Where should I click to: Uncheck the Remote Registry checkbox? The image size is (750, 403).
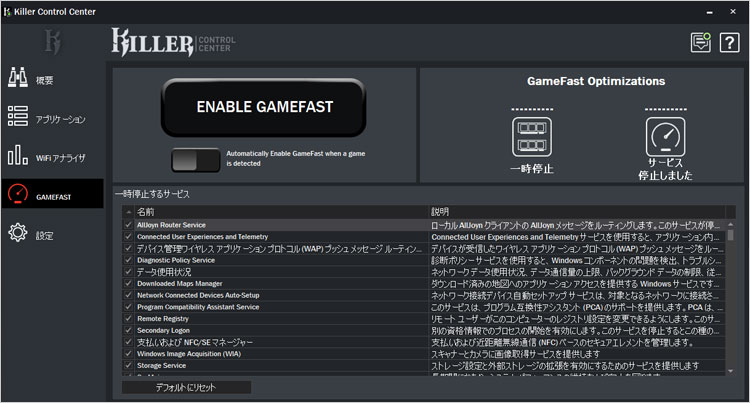pos(128,318)
